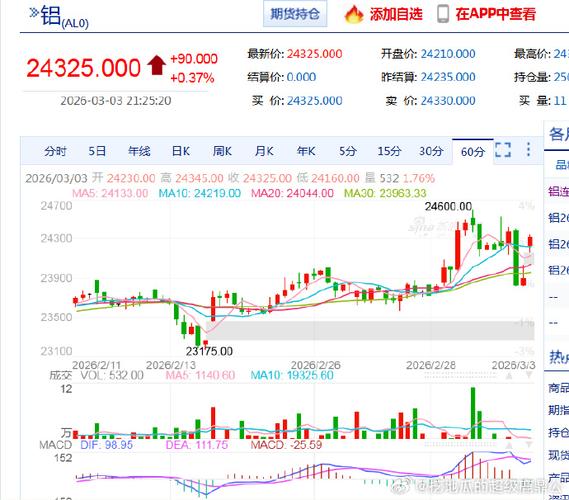The height and width of the screenshot is (500, 569).
Task: Click the 2026/2/26 date axis label
Action: click(316, 365)
